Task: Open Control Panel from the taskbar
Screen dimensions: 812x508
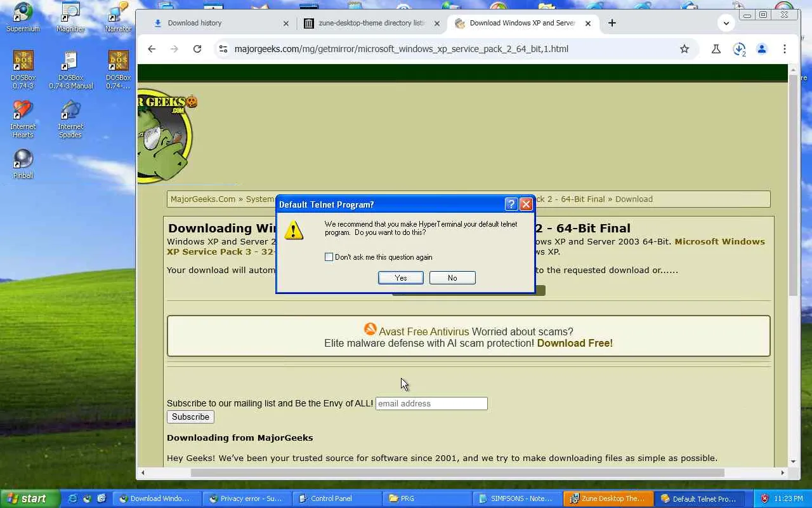Action: click(339, 498)
